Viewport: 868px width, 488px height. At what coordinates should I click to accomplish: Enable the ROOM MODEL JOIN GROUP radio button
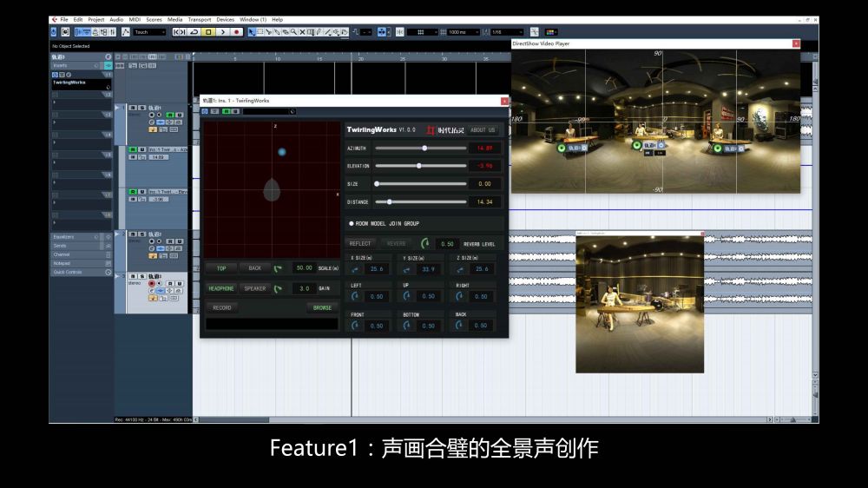[351, 223]
